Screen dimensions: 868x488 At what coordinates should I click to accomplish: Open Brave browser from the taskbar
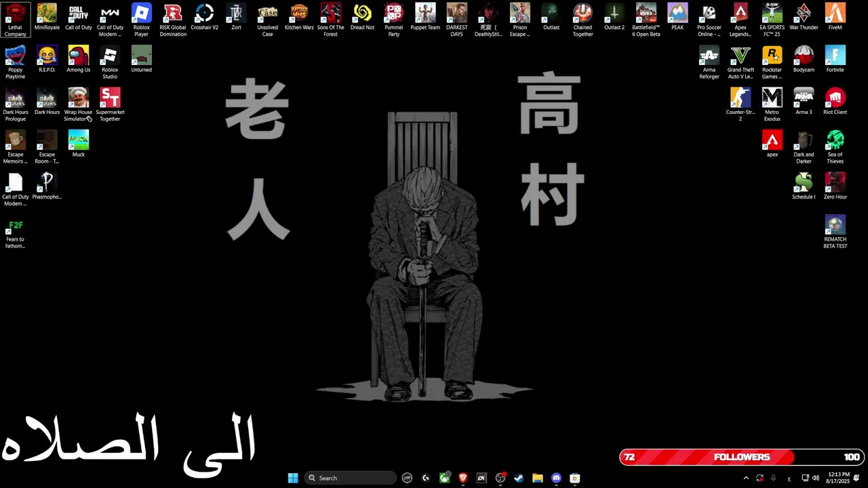pyautogui.click(x=463, y=478)
